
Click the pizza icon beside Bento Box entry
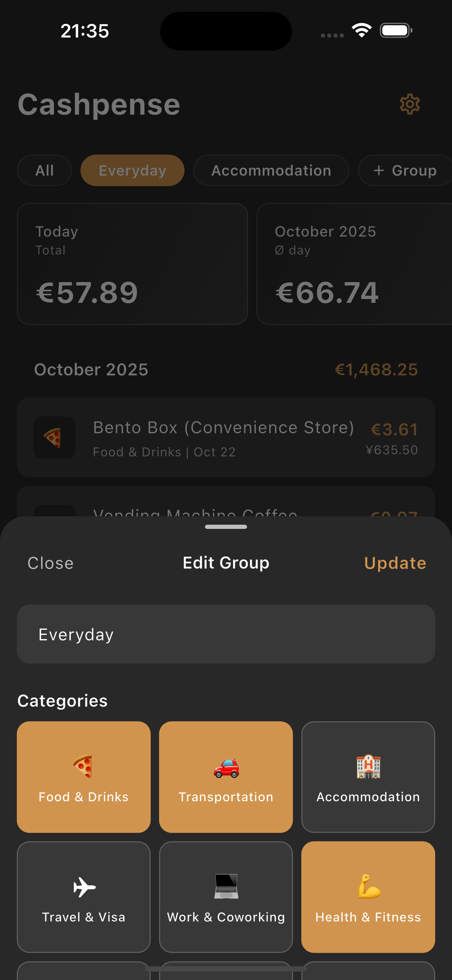click(54, 437)
